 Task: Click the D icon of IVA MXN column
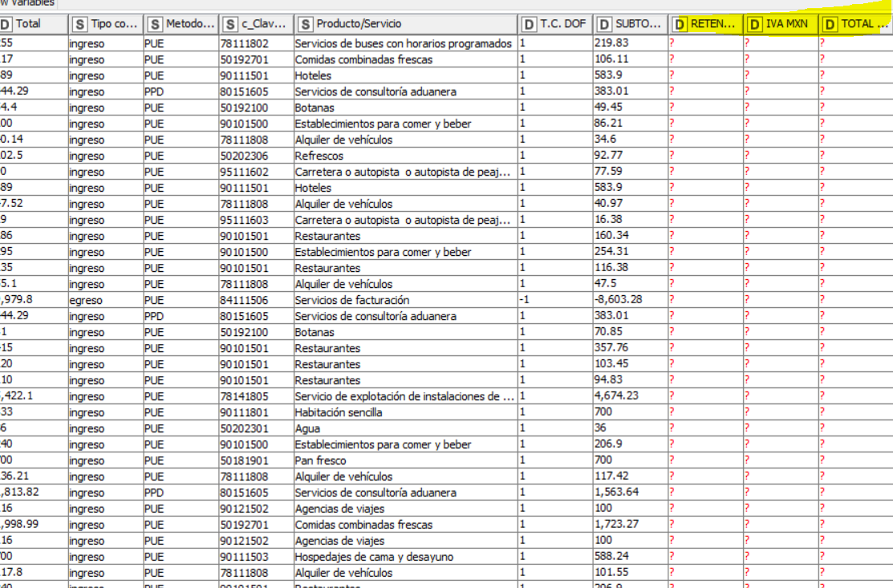click(x=755, y=25)
